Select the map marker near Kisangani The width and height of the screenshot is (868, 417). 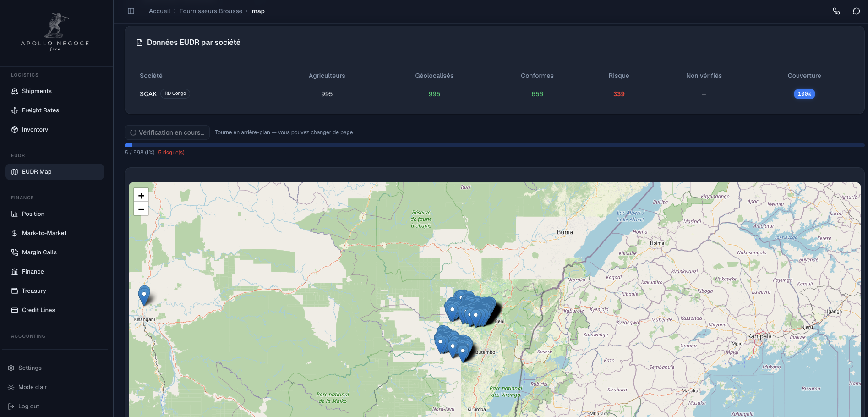point(144,294)
